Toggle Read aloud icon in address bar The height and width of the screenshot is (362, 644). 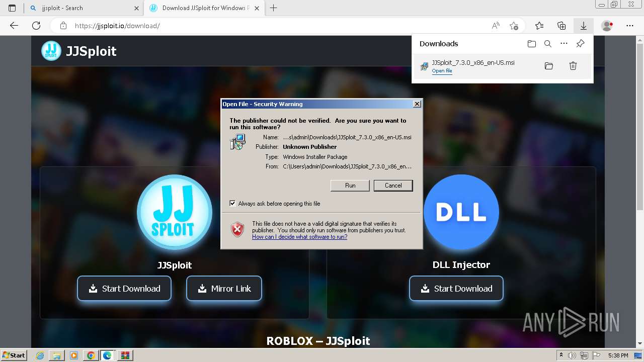[496, 26]
